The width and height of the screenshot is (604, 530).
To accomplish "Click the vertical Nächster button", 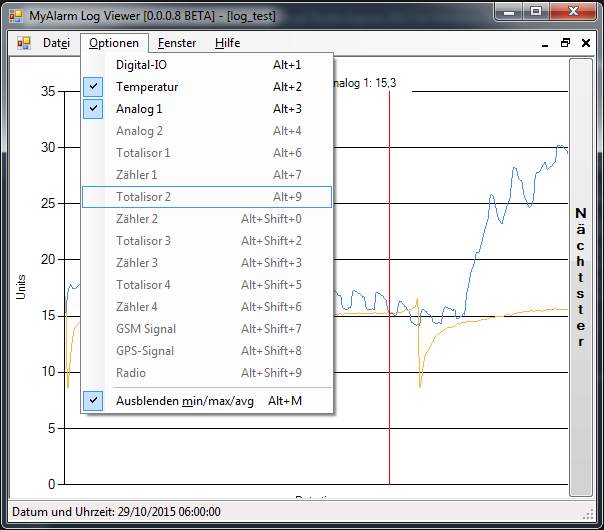I will [581, 277].
